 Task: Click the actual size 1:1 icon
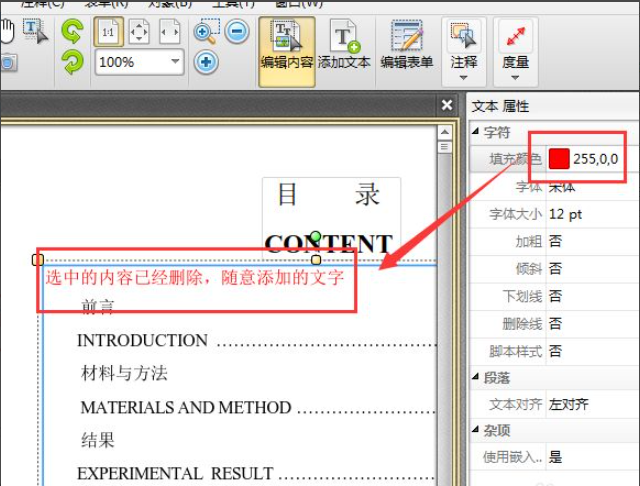(x=109, y=32)
